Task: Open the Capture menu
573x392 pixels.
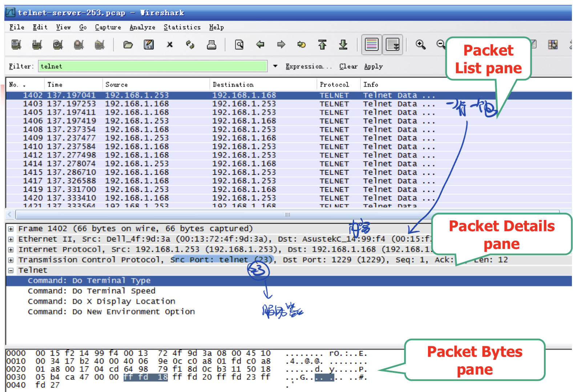Action: pyautogui.click(x=108, y=27)
